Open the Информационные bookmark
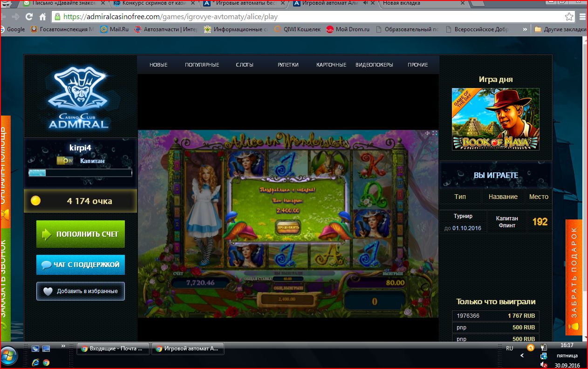 pos(236,29)
